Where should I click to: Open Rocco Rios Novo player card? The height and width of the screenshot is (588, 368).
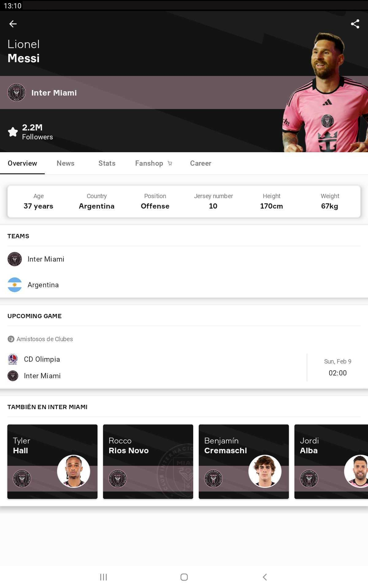pyautogui.click(x=148, y=462)
